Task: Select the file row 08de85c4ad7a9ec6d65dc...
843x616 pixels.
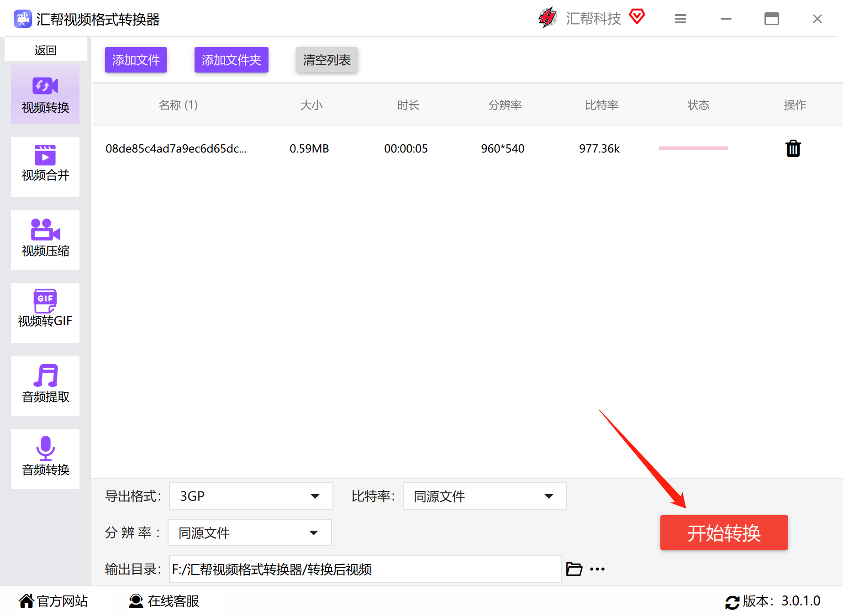Action: 468,148
